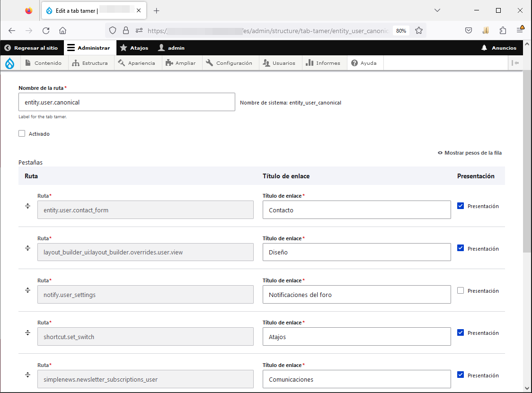
Task: Click the Presentación column header
Action: click(476, 176)
